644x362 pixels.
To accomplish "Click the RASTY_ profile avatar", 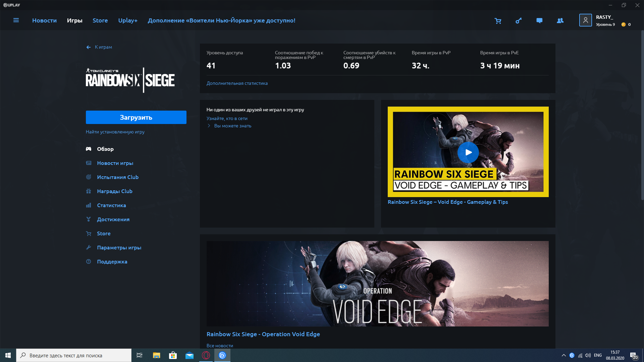I will [585, 20].
